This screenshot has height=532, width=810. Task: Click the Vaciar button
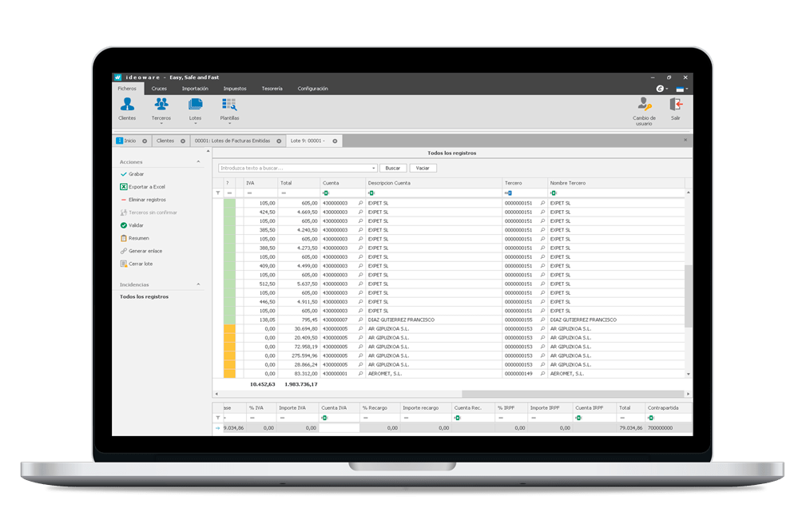pos(423,169)
